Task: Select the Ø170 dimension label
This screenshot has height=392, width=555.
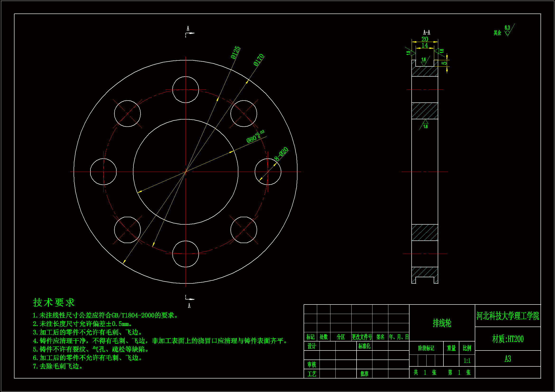Action: [259, 60]
